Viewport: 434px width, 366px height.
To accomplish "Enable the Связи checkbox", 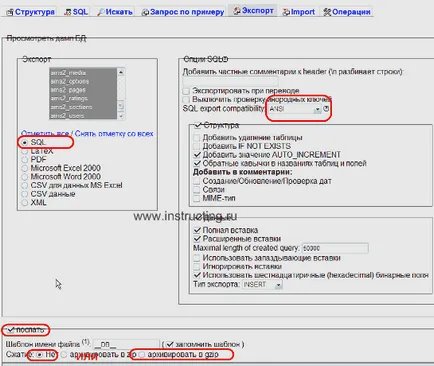I will (x=197, y=190).
